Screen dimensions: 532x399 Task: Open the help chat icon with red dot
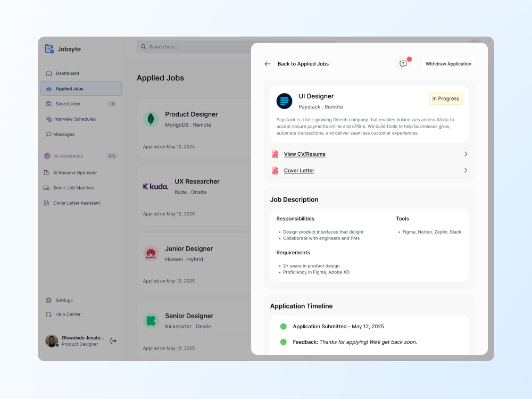(403, 64)
